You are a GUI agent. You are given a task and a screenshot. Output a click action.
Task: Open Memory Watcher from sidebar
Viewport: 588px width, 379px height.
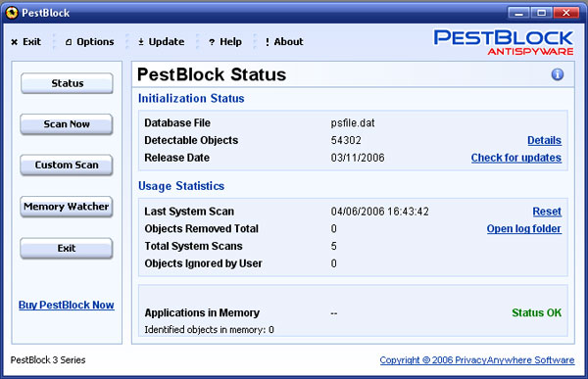coord(67,207)
